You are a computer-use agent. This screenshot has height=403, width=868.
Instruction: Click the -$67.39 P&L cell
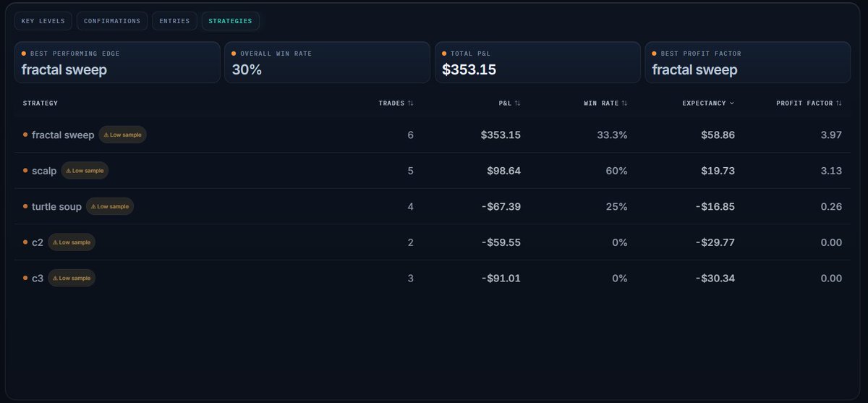(x=501, y=206)
